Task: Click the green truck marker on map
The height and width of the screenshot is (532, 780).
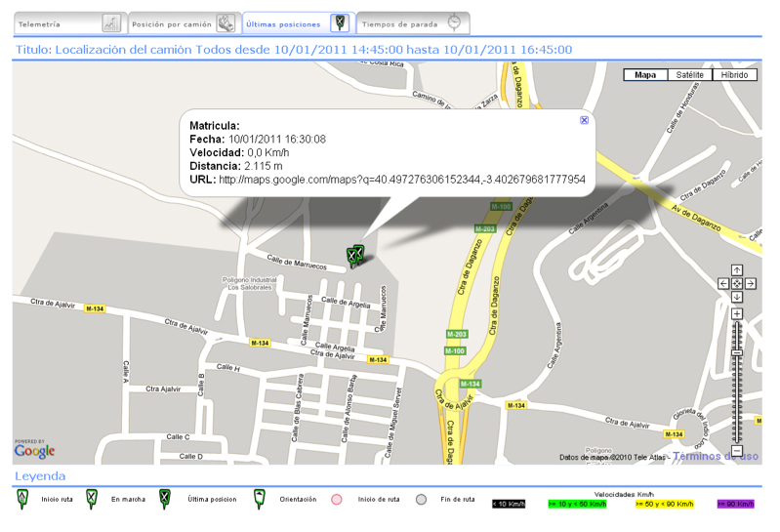Action: pos(354,256)
